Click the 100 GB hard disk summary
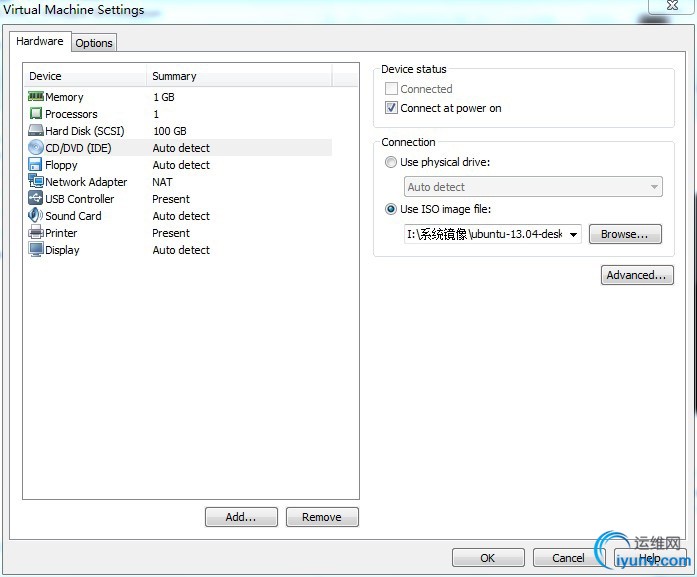 (169, 131)
